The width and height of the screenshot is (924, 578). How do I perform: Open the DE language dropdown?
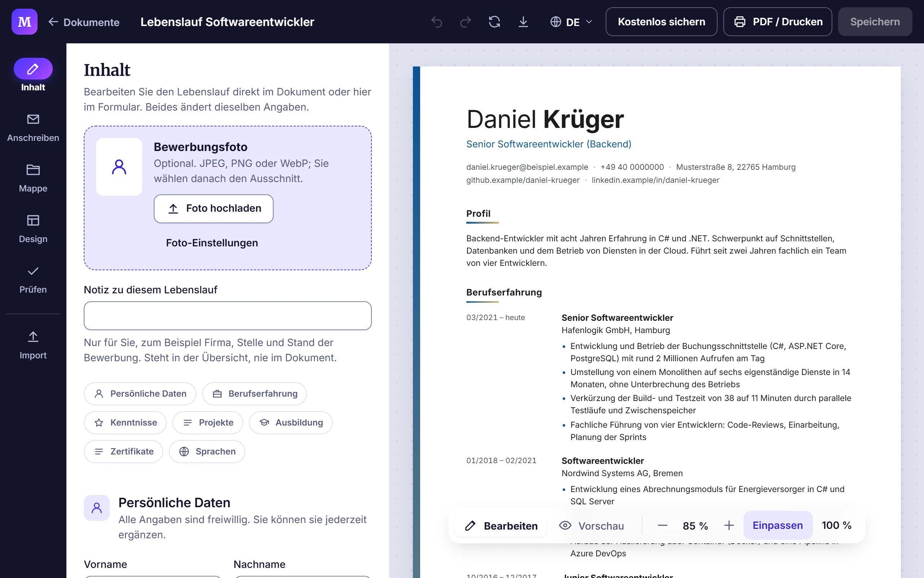pyautogui.click(x=572, y=22)
